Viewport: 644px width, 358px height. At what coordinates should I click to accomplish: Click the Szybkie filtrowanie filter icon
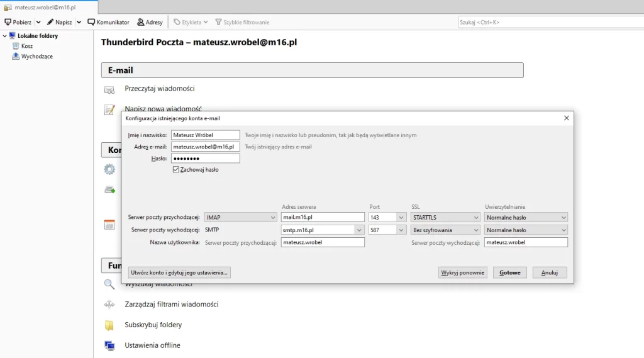218,22
